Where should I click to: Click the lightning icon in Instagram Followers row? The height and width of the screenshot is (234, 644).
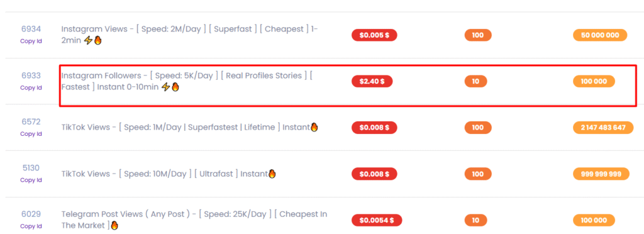(165, 87)
